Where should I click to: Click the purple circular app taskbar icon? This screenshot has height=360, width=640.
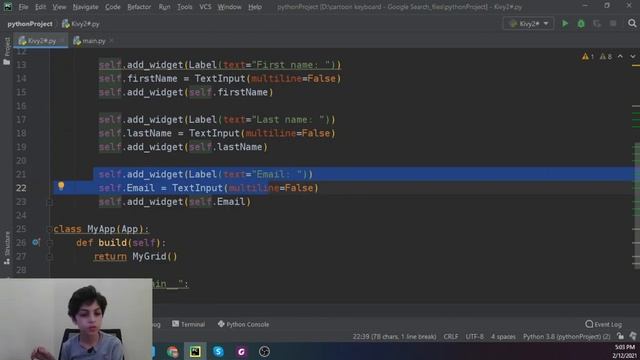[x=241, y=351]
